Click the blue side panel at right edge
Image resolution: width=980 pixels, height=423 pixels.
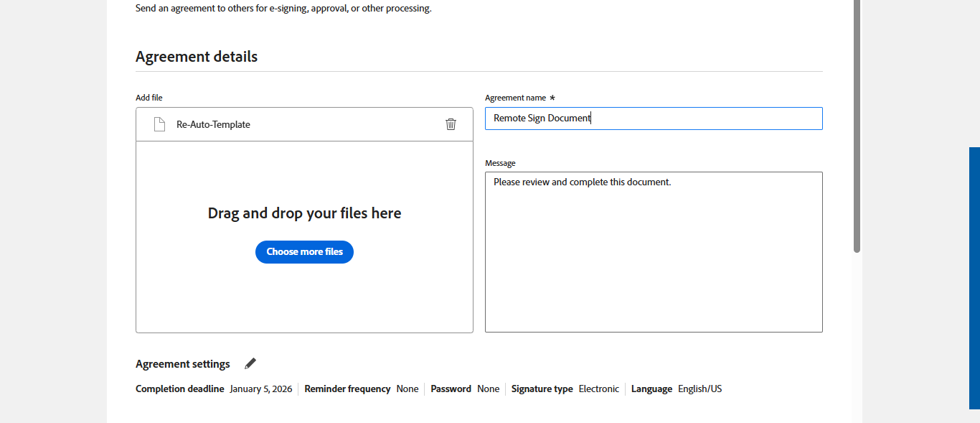(974, 278)
